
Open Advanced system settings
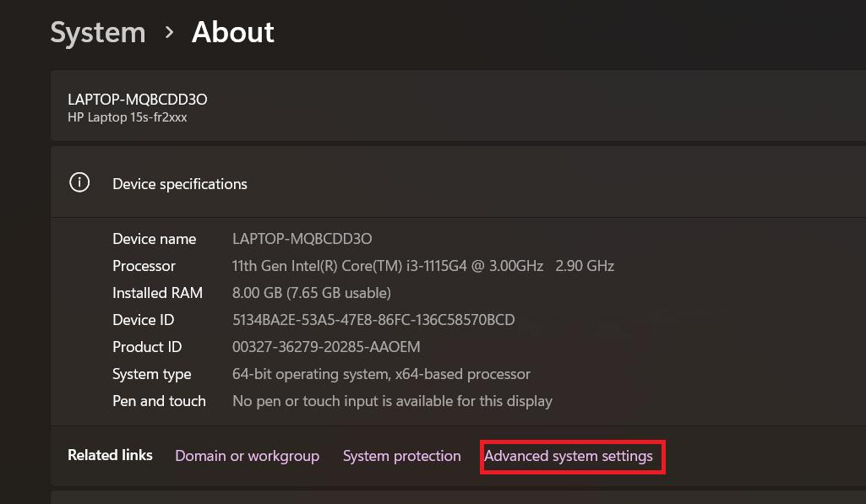569,456
